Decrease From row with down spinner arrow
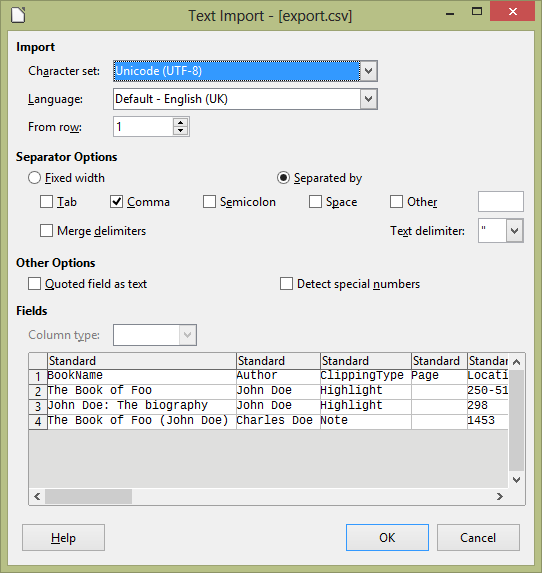 181,130
